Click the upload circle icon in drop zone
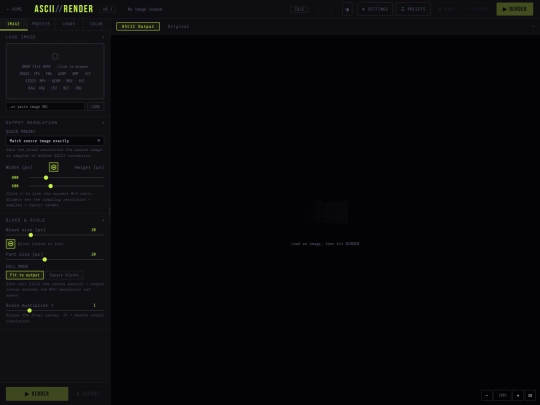 55,56
